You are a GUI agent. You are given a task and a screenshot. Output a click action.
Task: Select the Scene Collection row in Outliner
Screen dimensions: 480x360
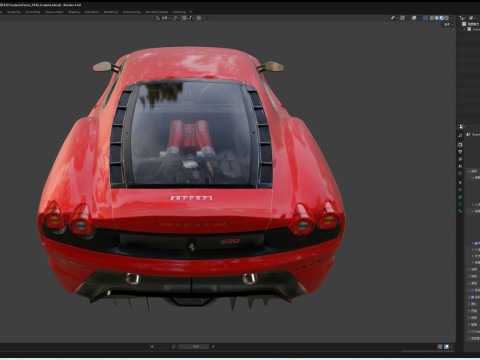471,24
